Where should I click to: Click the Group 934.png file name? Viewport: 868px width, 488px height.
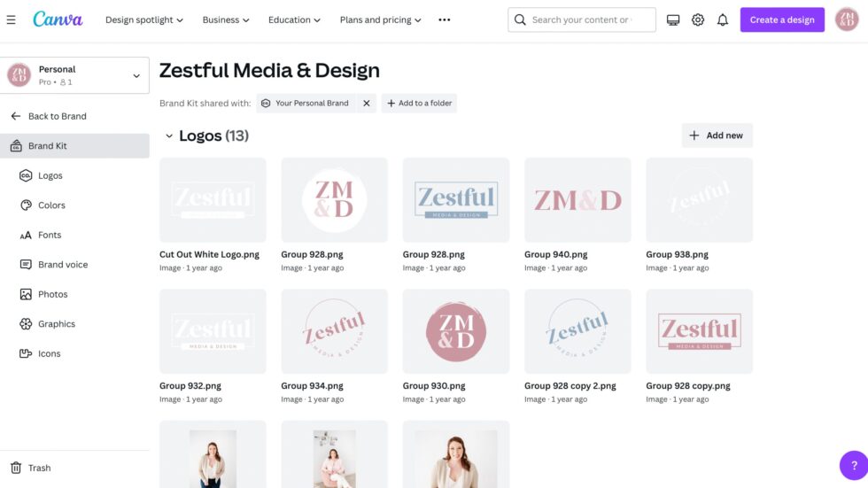(x=312, y=385)
